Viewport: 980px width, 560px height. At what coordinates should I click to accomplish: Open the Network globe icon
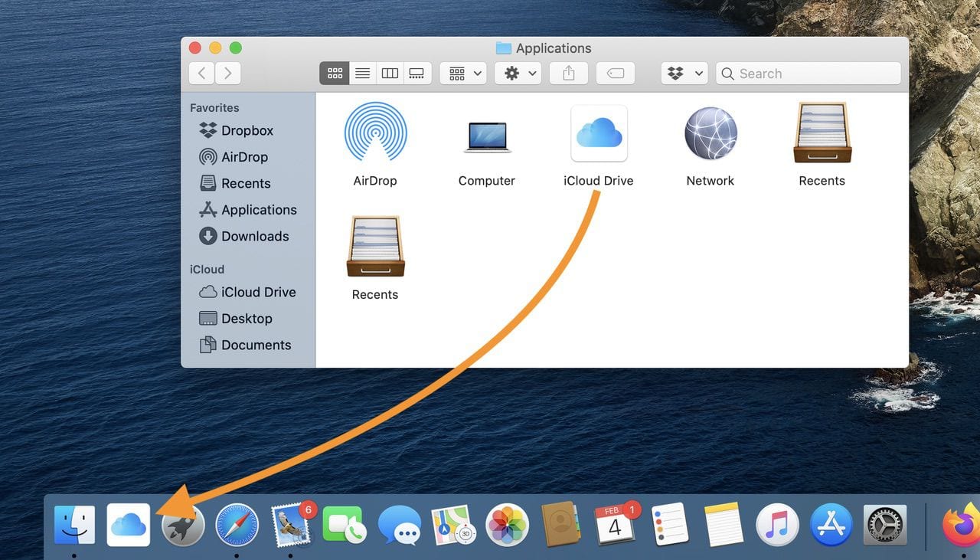(x=710, y=134)
